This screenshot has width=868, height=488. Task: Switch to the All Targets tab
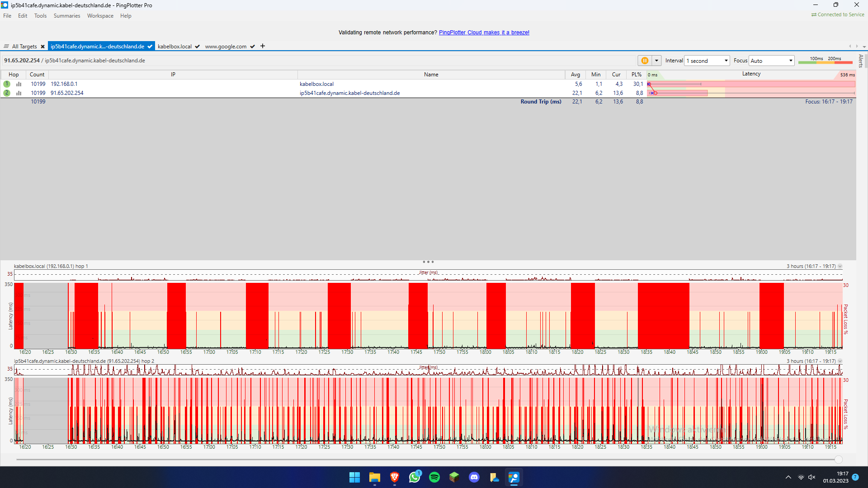tap(25, 46)
